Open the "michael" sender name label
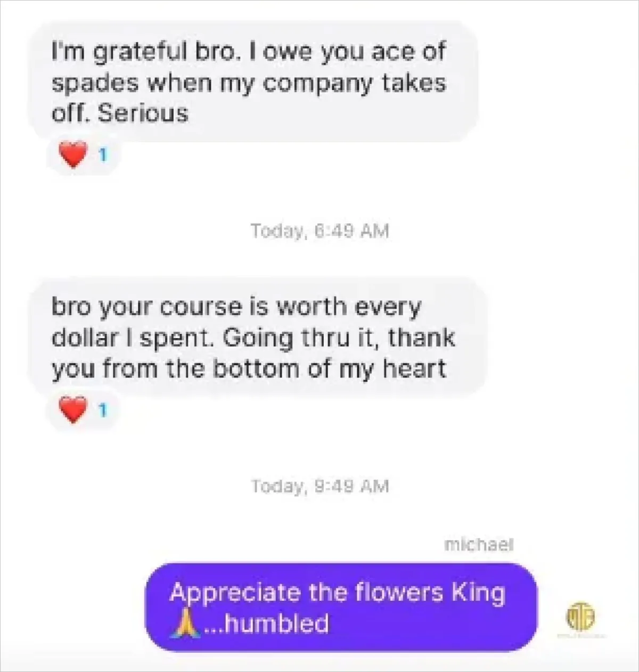This screenshot has width=639, height=672. point(478,545)
